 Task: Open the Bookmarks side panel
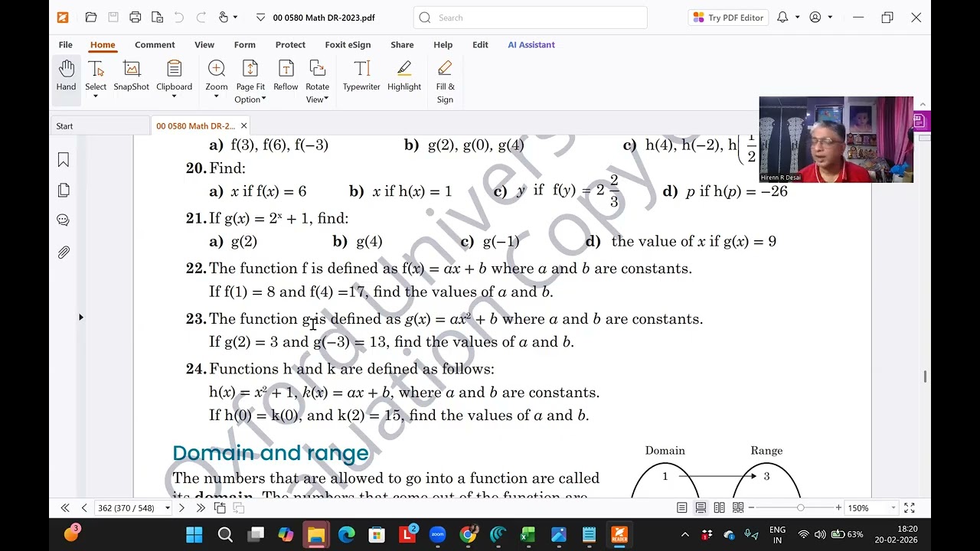click(64, 160)
